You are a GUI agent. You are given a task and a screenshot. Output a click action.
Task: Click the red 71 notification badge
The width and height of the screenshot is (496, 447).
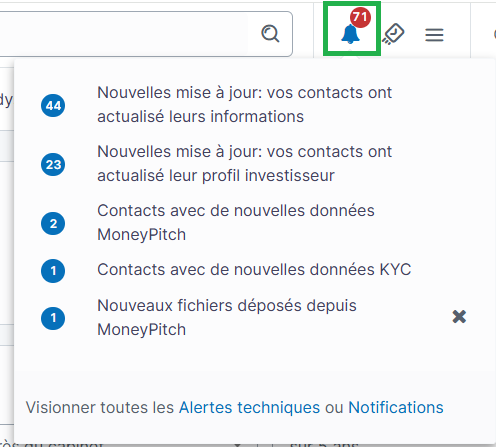click(x=360, y=17)
